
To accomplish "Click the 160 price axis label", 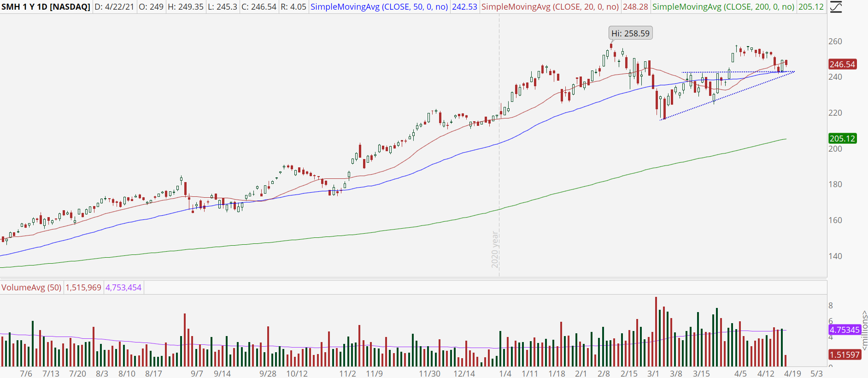I will (835, 220).
